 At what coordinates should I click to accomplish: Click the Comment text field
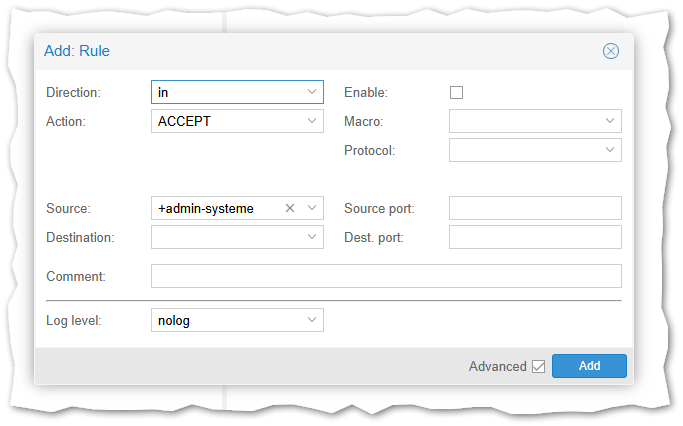386,276
